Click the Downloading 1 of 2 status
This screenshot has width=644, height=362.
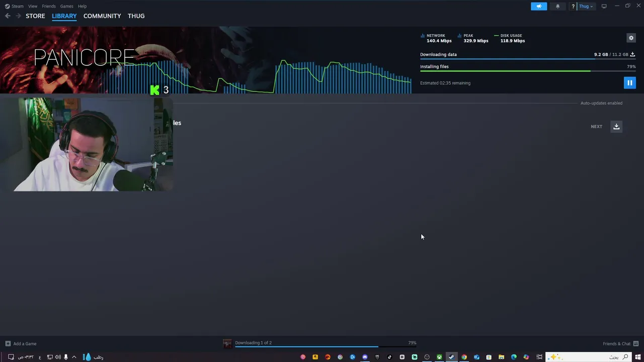[253, 342]
